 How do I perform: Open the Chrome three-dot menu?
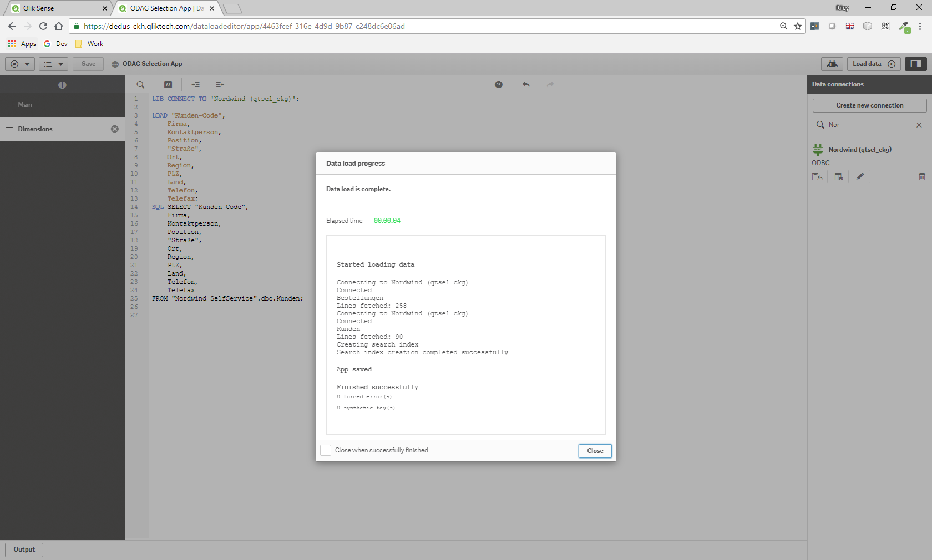pos(920,26)
